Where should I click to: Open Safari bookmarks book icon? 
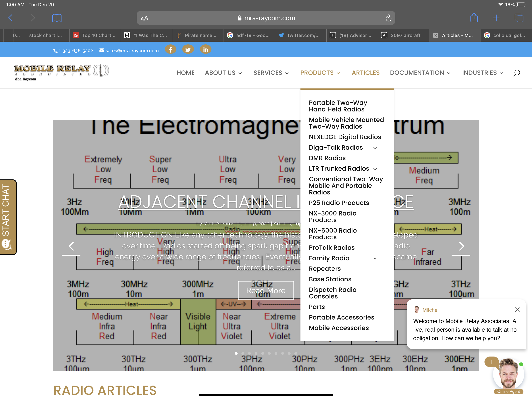tap(57, 18)
